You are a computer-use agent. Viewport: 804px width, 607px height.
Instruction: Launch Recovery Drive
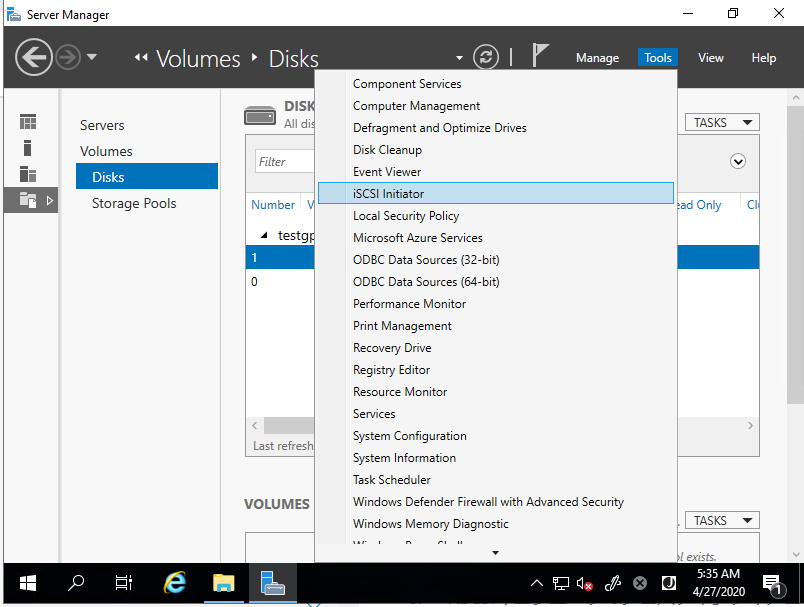tap(496, 348)
